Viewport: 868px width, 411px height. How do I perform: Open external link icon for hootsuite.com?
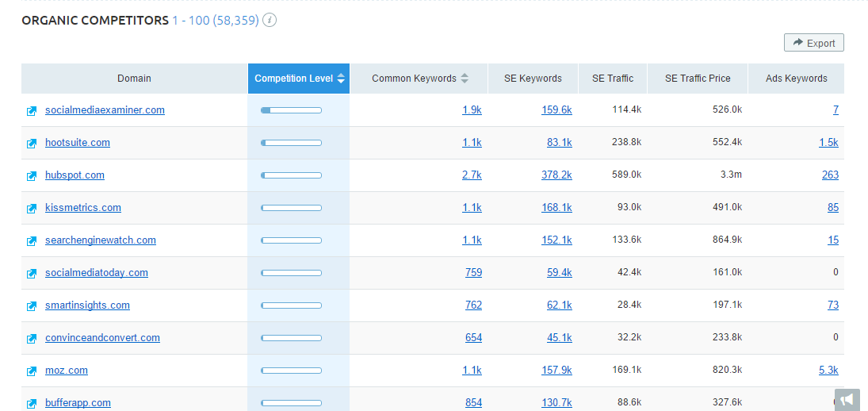32,144
